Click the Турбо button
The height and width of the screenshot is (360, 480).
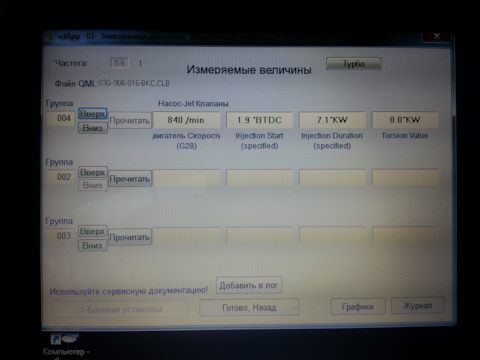click(354, 64)
